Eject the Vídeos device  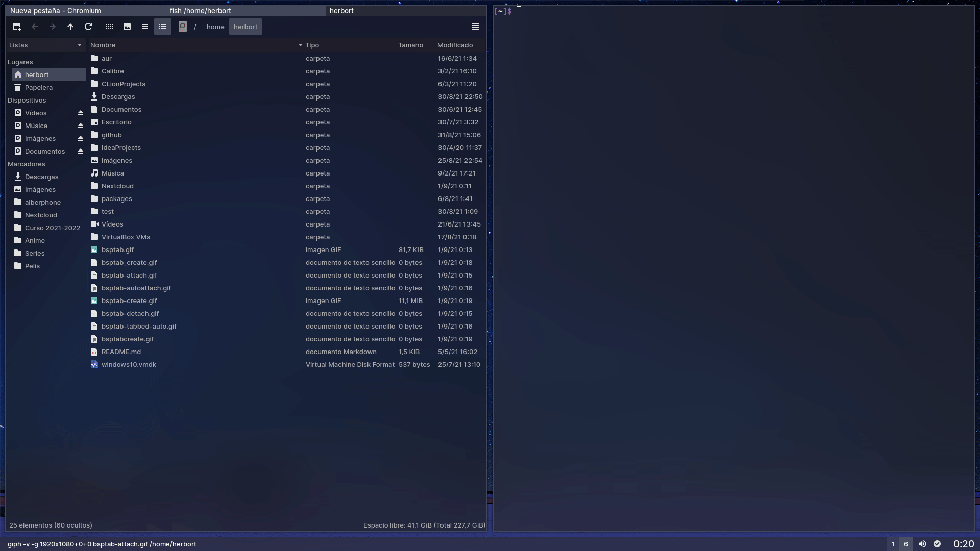coord(81,113)
